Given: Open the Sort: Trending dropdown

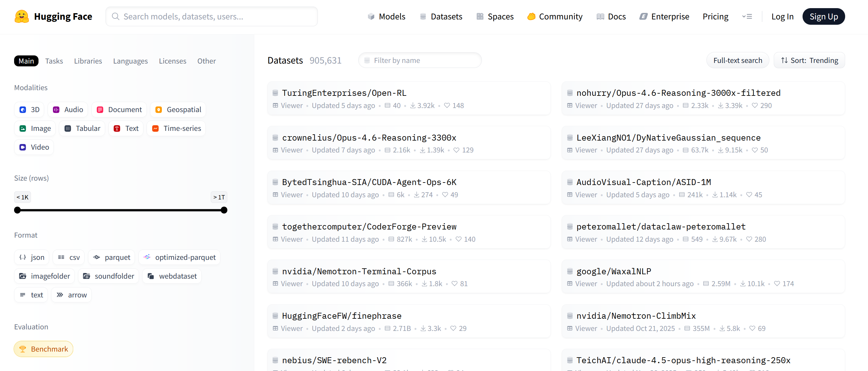Looking at the screenshot, I should pyautogui.click(x=809, y=60).
